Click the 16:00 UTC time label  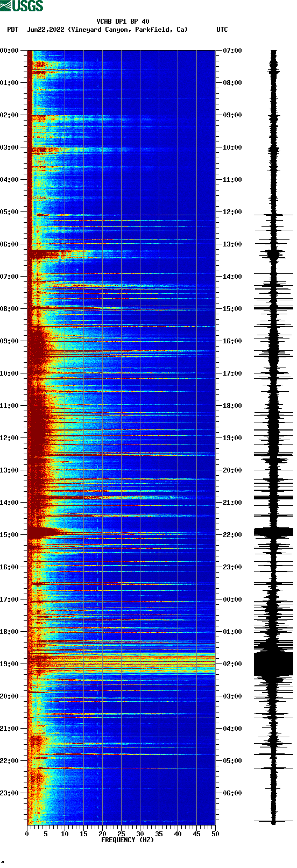[x=232, y=341]
